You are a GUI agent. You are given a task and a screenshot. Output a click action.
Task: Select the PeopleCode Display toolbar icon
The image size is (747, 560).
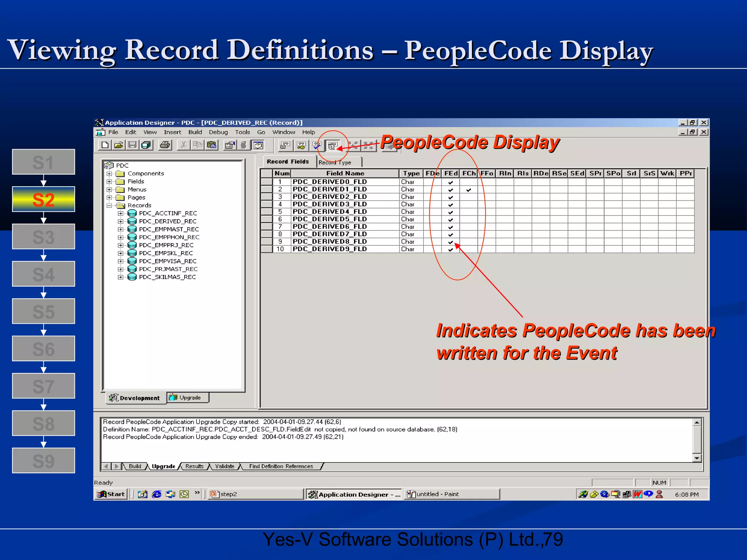(x=332, y=146)
